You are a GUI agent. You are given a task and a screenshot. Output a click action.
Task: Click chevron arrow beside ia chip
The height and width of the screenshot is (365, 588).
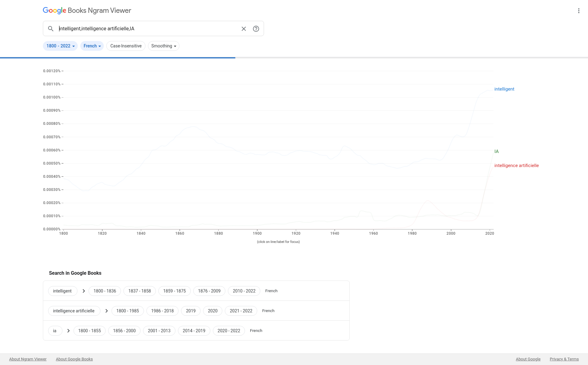tap(68, 331)
